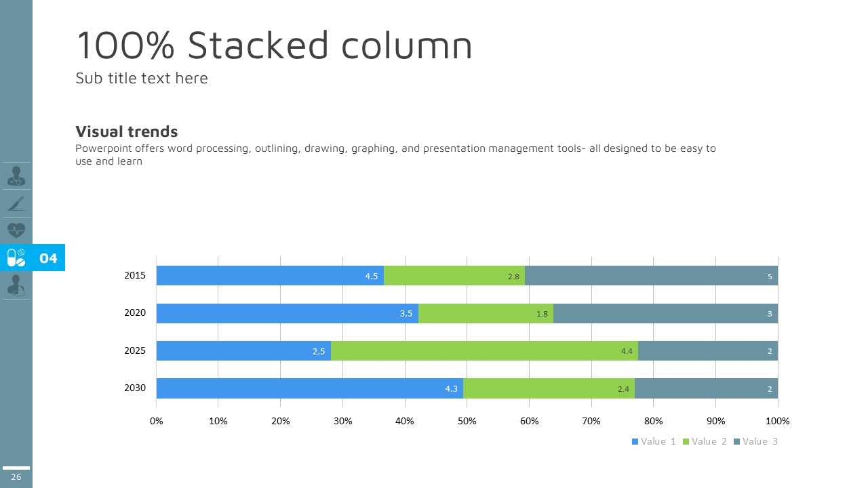Select the patient with arm sling icon
The image size is (868, 488).
pyautogui.click(x=16, y=285)
